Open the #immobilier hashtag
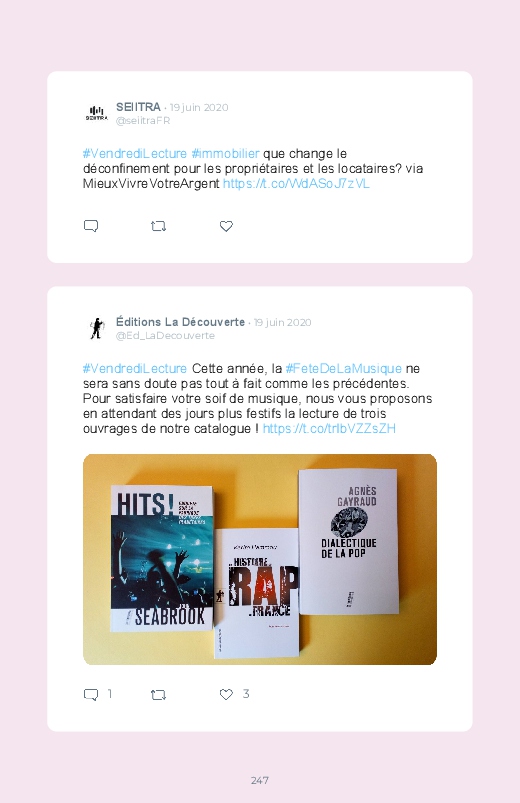This screenshot has height=803, width=520. (225, 154)
